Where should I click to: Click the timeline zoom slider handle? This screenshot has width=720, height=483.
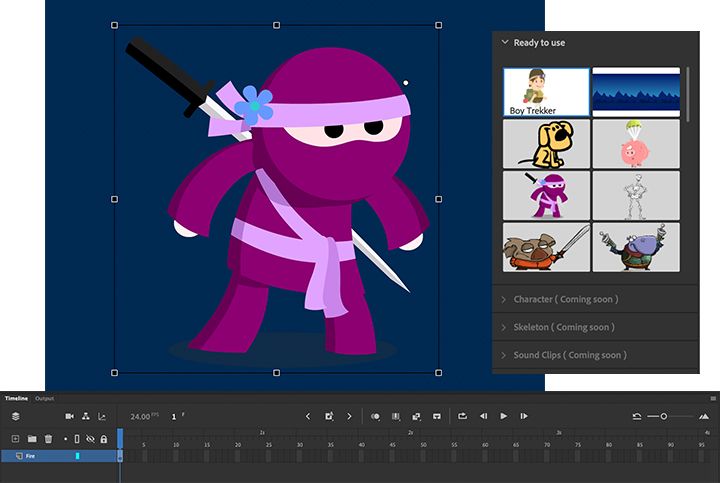[663, 416]
